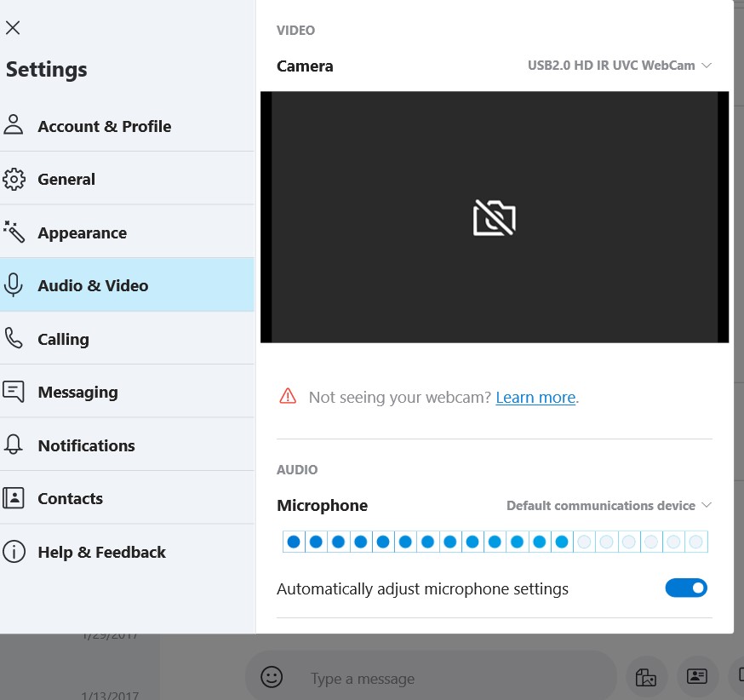
Task: Click the Notifications bell icon
Action: pyautogui.click(x=14, y=445)
